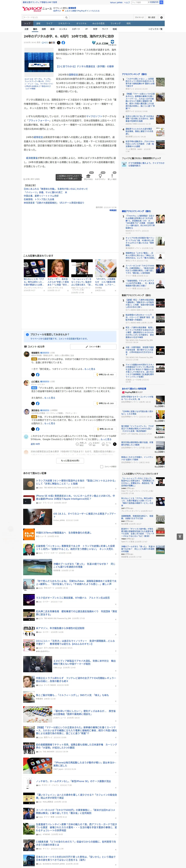The width and height of the screenshot is (186, 868).
Task: Open マイページ link in header
Action: pos(139,17)
